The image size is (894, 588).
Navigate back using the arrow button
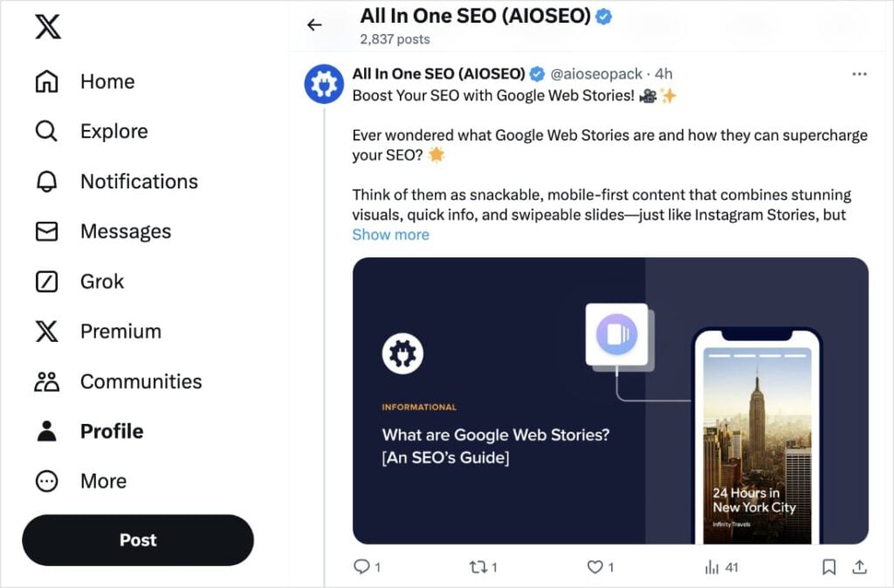click(314, 25)
